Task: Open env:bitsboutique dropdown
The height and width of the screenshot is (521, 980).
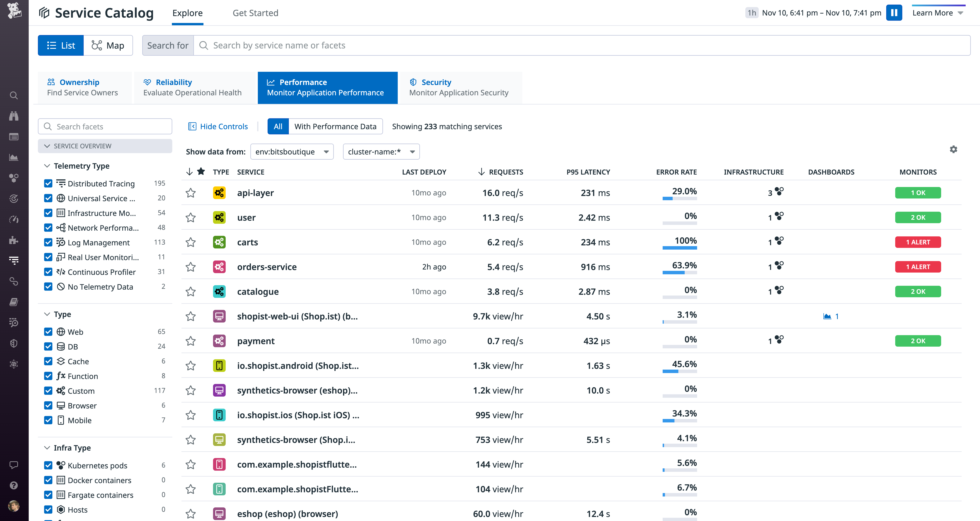Action: click(x=292, y=152)
